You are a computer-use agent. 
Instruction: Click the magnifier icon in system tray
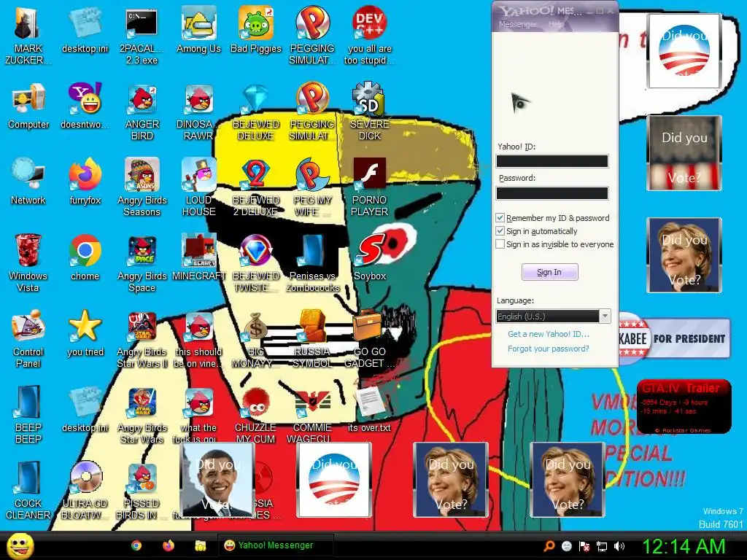[549, 546]
